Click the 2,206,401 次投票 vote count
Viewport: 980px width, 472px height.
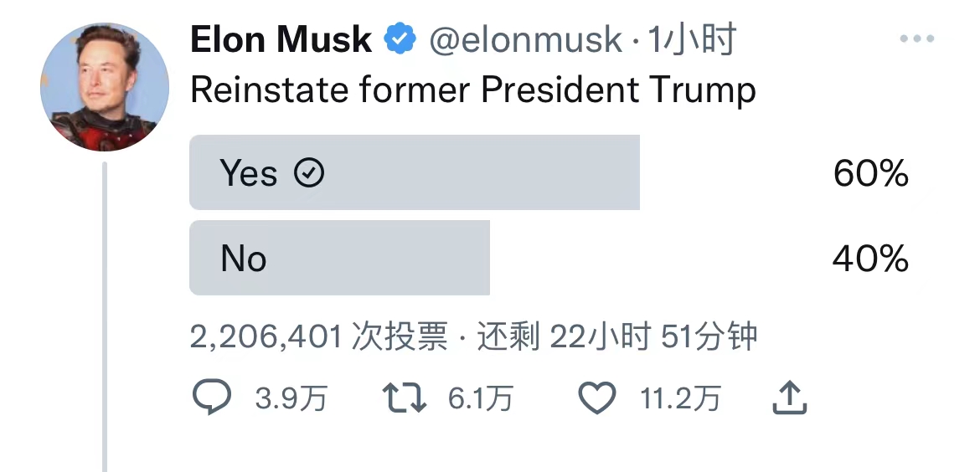click(x=319, y=336)
